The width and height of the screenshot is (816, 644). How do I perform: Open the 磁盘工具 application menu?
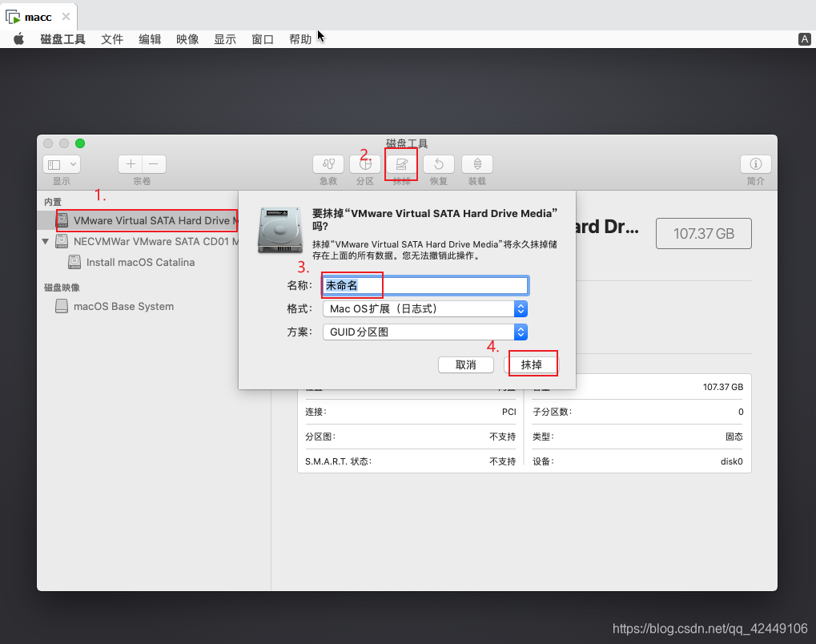click(x=62, y=39)
